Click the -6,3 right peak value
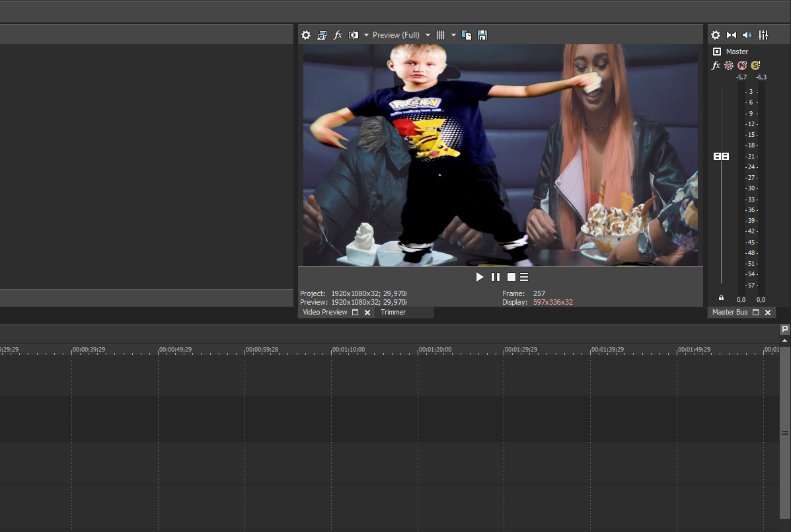The width and height of the screenshot is (791, 532). (761, 77)
